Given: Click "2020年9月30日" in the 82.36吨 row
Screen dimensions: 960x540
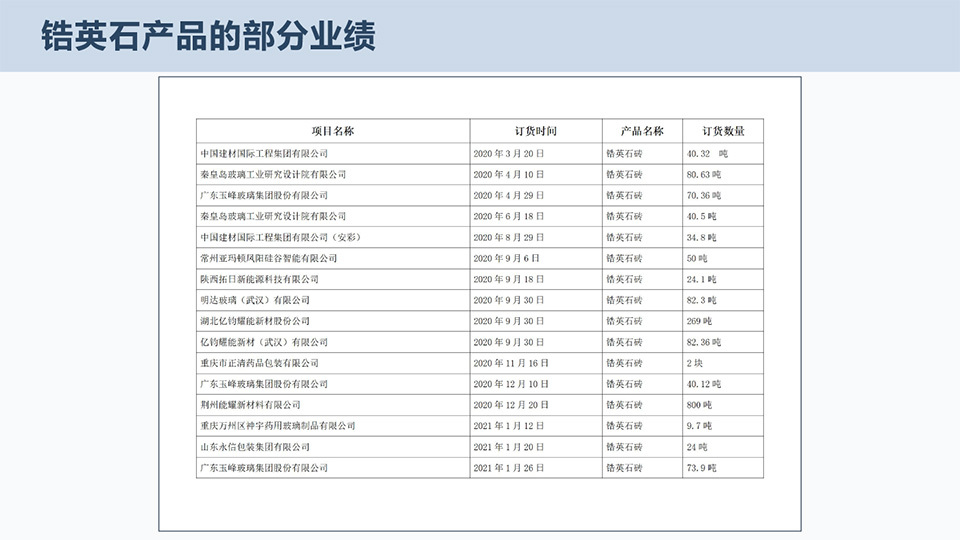Looking at the screenshot, I should pyautogui.click(x=509, y=342).
